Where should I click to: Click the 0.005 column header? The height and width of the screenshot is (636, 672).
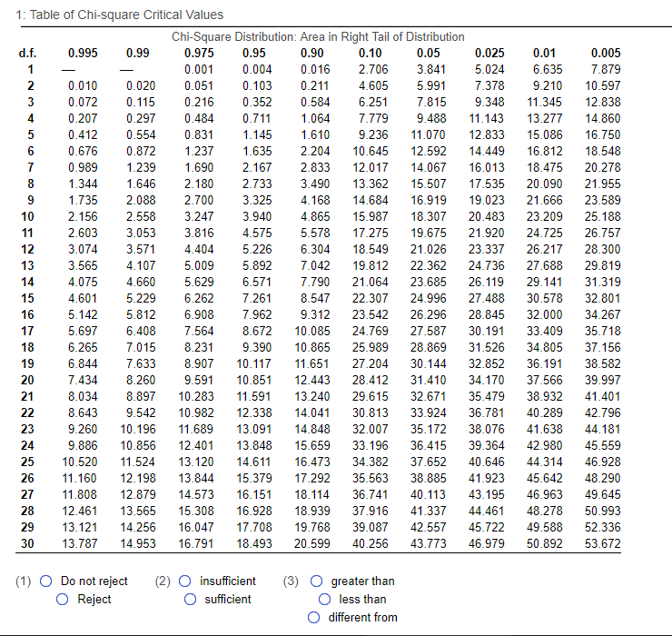click(x=606, y=54)
